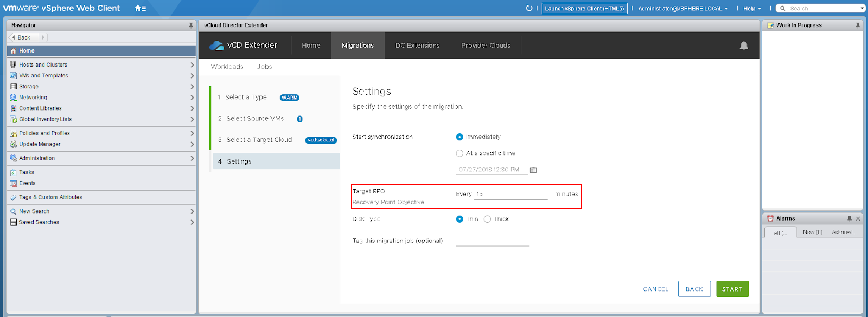This screenshot has height=317, width=868.
Task: Click the Tasks icon in Navigator
Action: pos(13,172)
